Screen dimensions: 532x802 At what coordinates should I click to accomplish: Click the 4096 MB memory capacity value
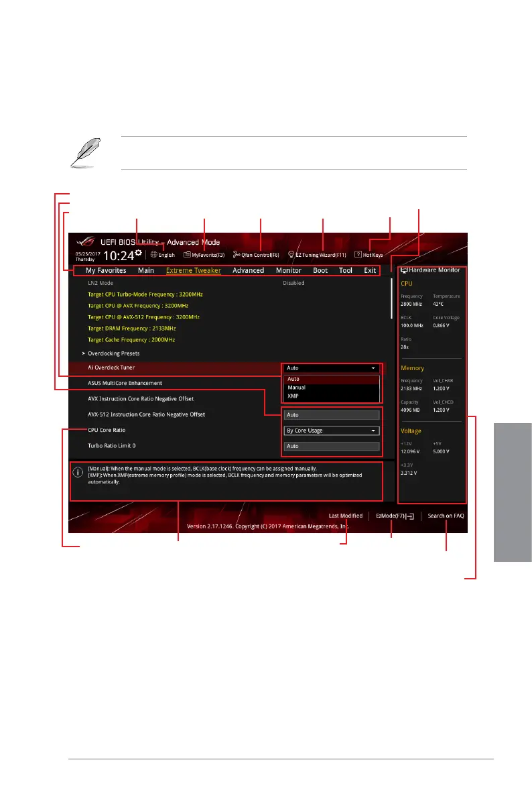410,410
